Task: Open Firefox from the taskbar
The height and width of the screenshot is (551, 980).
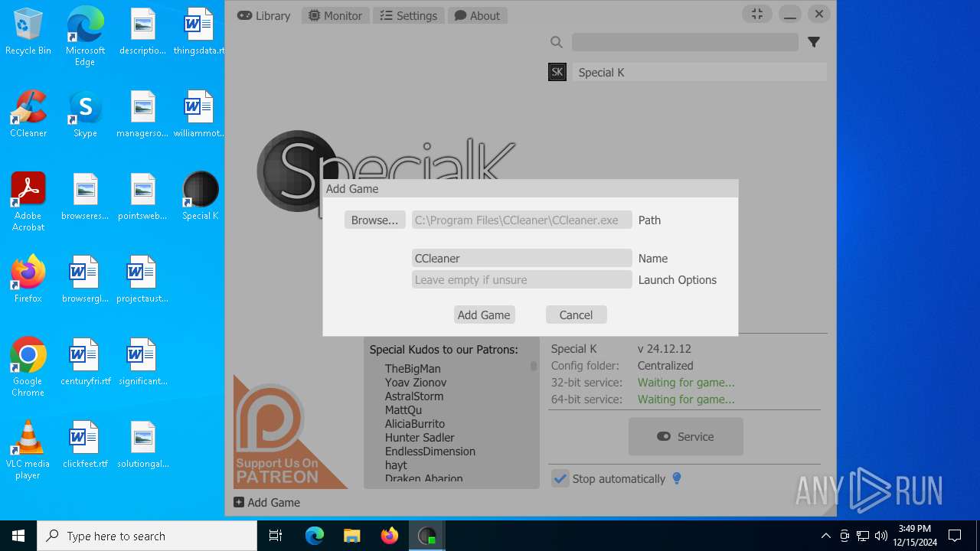Action: click(x=389, y=536)
